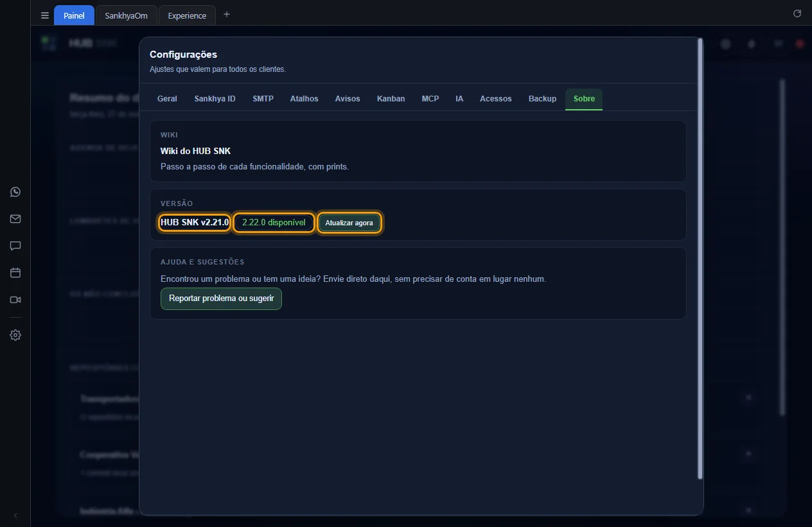Click the Configurações dialog title
The width and height of the screenshot is (812, 527).
183,55
